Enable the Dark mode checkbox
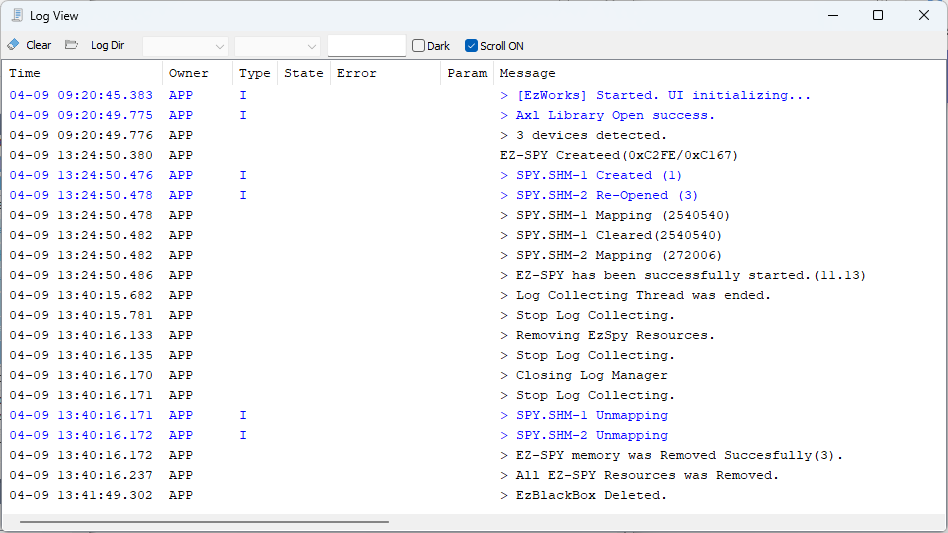 [418, 45]
